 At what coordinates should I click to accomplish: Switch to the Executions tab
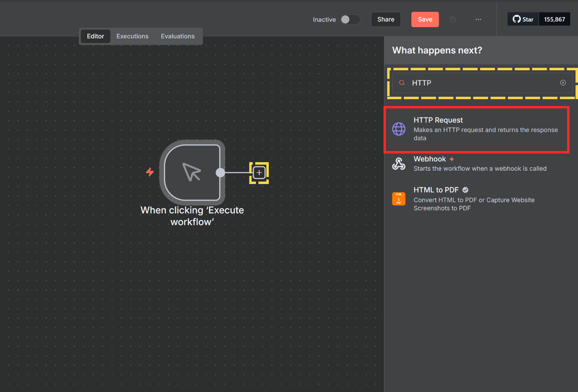click(133, 36)
